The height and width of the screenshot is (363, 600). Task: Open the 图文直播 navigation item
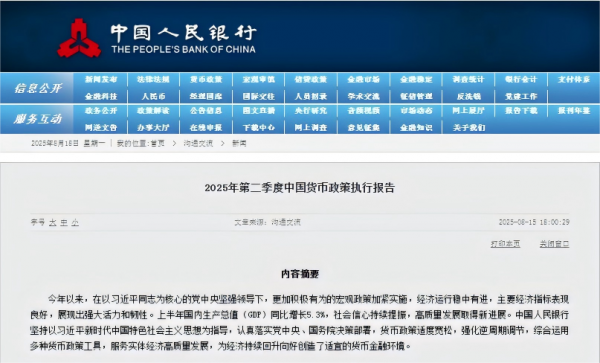click(259, 111)
